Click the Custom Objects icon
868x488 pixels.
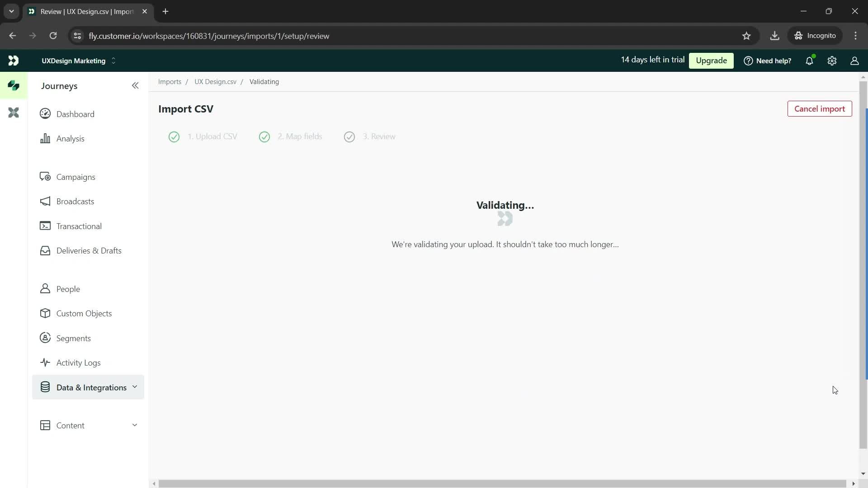pos(45,314)
